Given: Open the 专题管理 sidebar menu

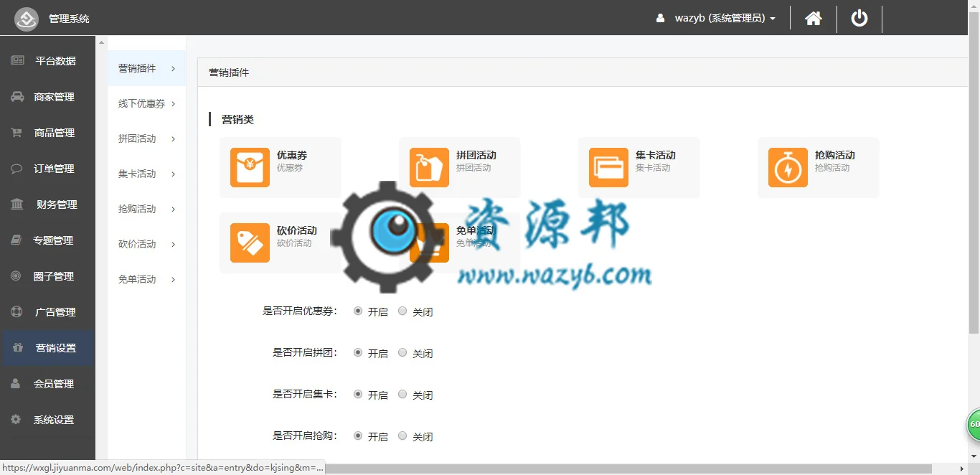Looking at the screenshot, I should click(x=47, y=240).
